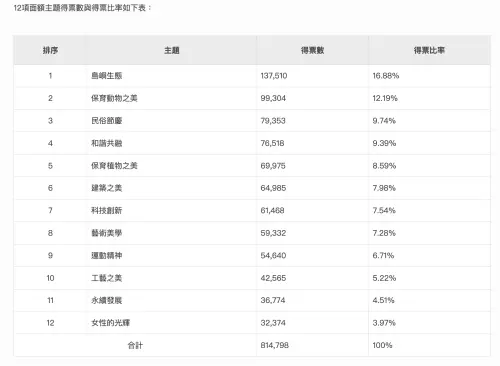Click the percentage 9.74%

pyautogui.click(x=384, y=121)
